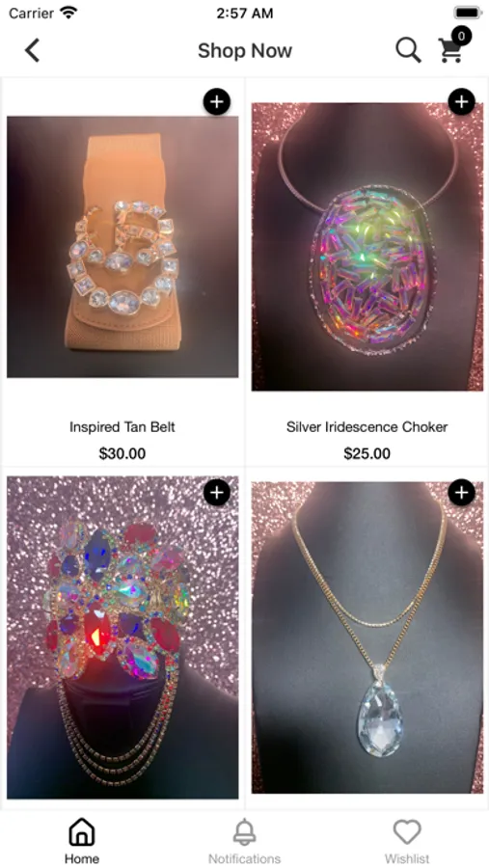This screenshot has height=868, width=489.
Task: Add Silver Iridescence Choker using plus icon
Action: pyautogui.click(x=461, y=102)
